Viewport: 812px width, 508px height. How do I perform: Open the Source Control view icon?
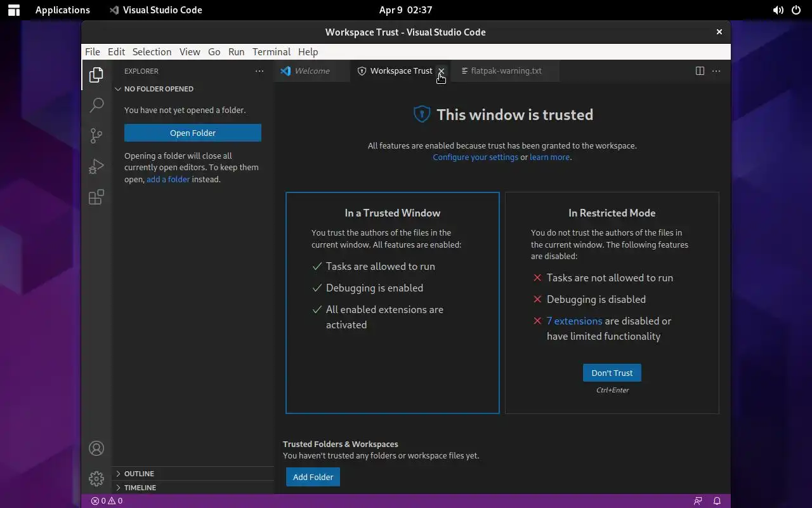coord(96,136)
